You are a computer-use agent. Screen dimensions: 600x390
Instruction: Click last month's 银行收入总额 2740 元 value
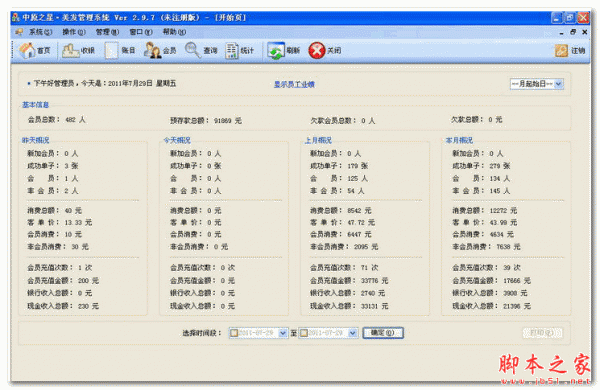[x=347, y=293]
